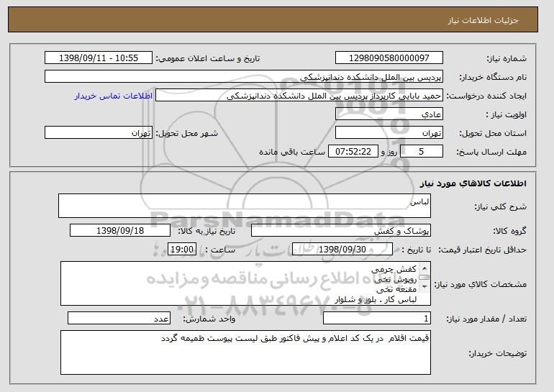The image size is (554, 392).
Task: Click the label واحد شمارش
Action: click(x=209, y=319)
